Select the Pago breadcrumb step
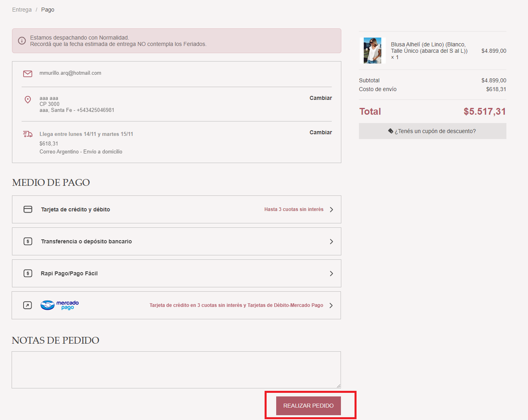This screenshot has width=528, height=420. 48,10
